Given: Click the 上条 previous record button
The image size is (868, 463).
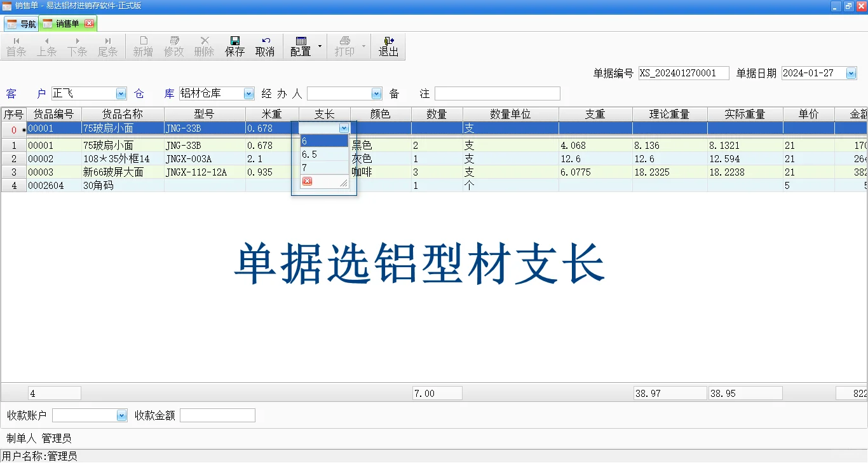Looking at the screenshot, I should coord(46,46).
